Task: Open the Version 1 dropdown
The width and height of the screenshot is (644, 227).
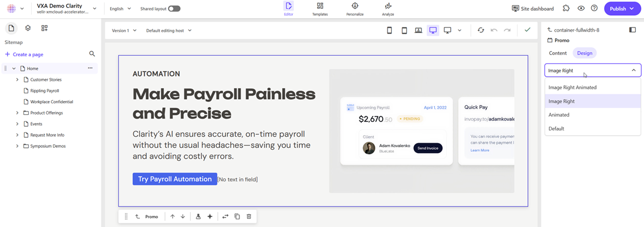Action: point(124,31)
